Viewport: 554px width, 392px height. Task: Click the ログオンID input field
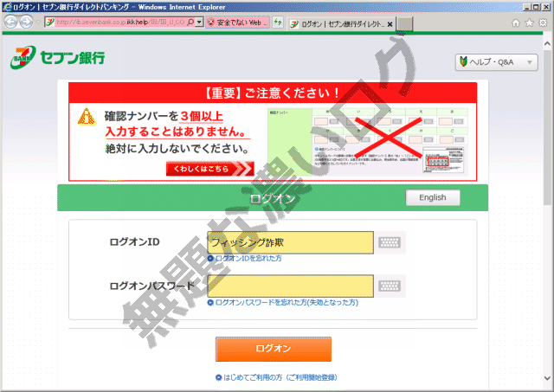[x=291, y=242]
